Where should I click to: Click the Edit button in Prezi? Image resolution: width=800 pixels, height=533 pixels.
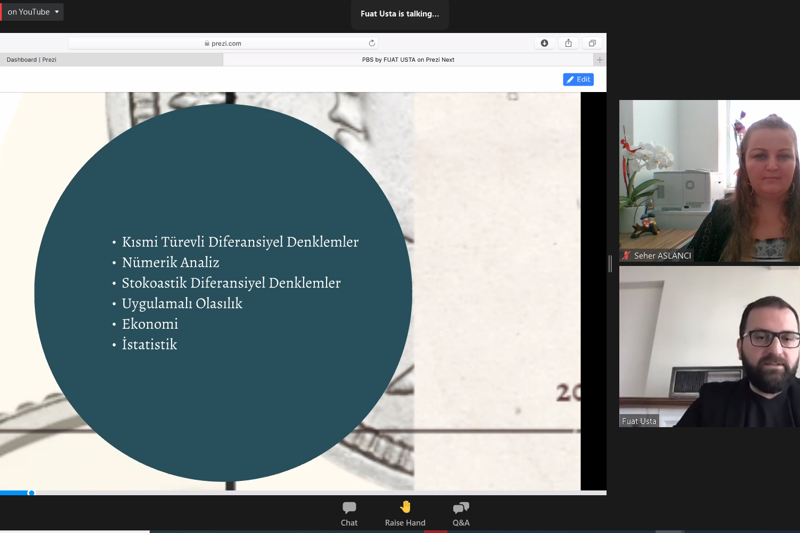tap(578, 79)
